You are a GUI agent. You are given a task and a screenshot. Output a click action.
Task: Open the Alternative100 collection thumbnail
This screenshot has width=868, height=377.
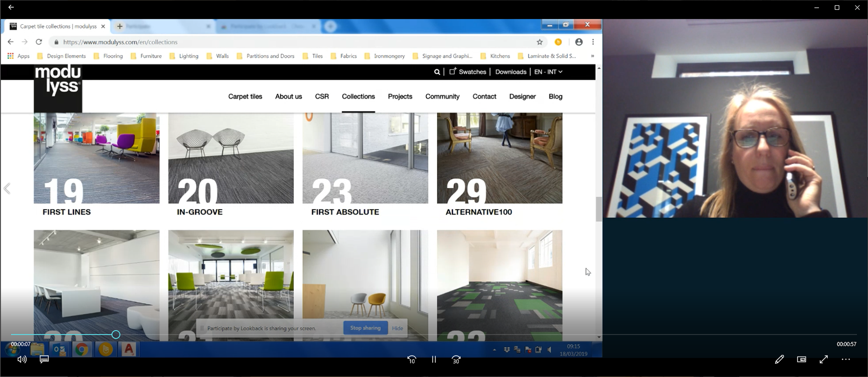click(500, 158)
